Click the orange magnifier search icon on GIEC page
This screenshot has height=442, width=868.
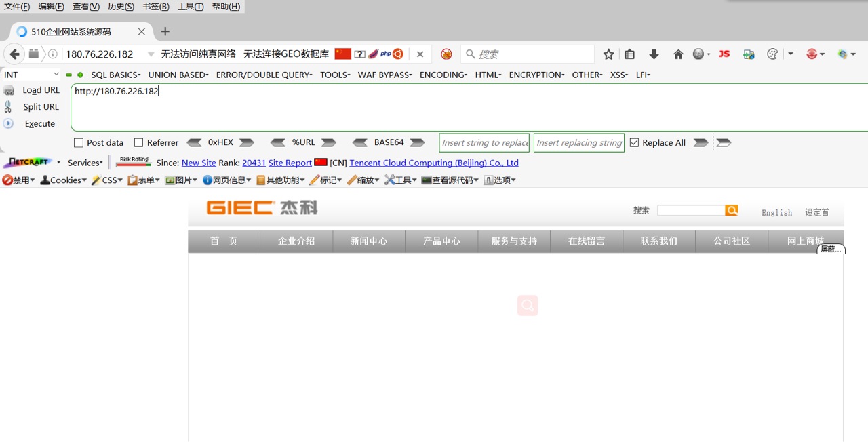tap(731, 210)
